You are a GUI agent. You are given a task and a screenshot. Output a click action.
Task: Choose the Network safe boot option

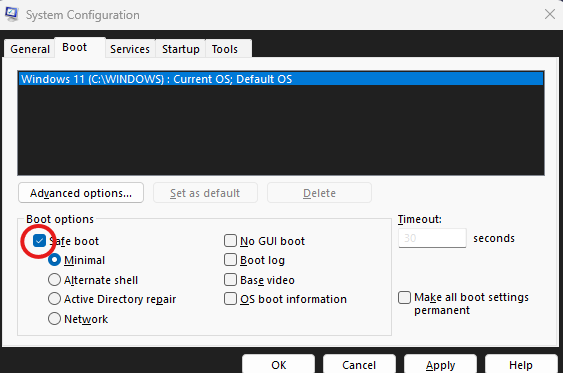[x=54, y=318]
